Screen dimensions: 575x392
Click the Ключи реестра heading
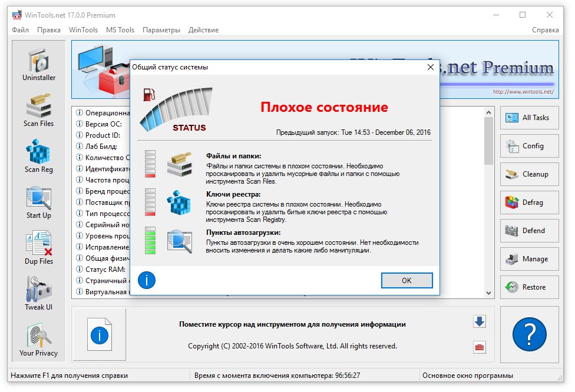click(x=233, y=194)
